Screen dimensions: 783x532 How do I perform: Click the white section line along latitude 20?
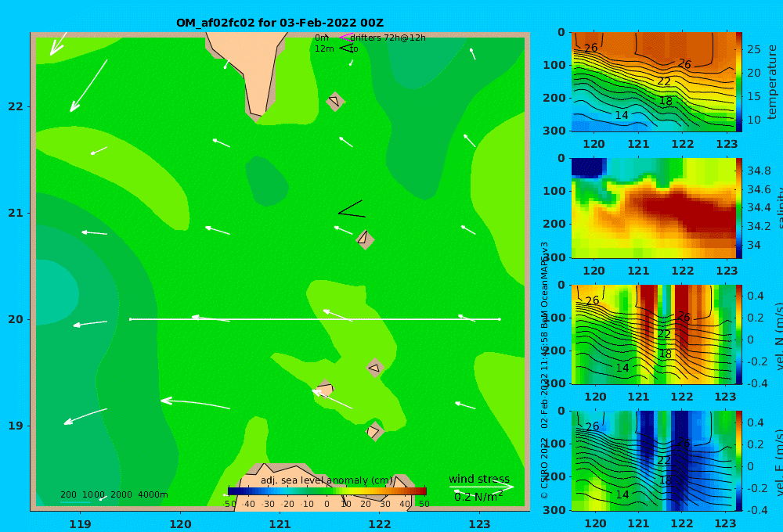315,319
